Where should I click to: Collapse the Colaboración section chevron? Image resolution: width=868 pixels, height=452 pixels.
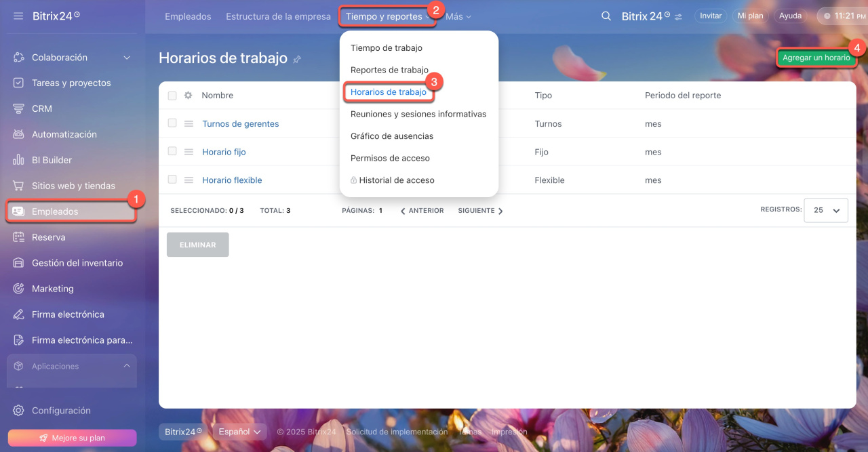[127, 58]
